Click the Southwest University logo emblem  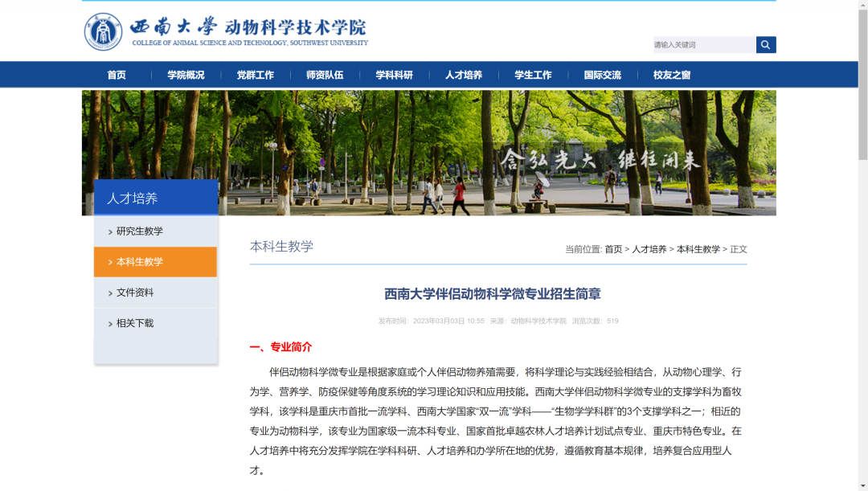click(104, 32)
